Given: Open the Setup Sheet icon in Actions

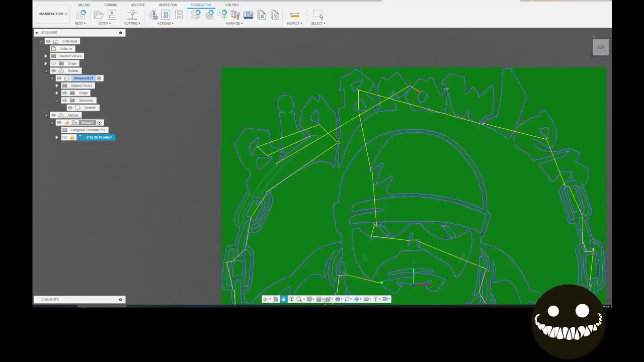Looking at the screenshot, I should 179,15.
